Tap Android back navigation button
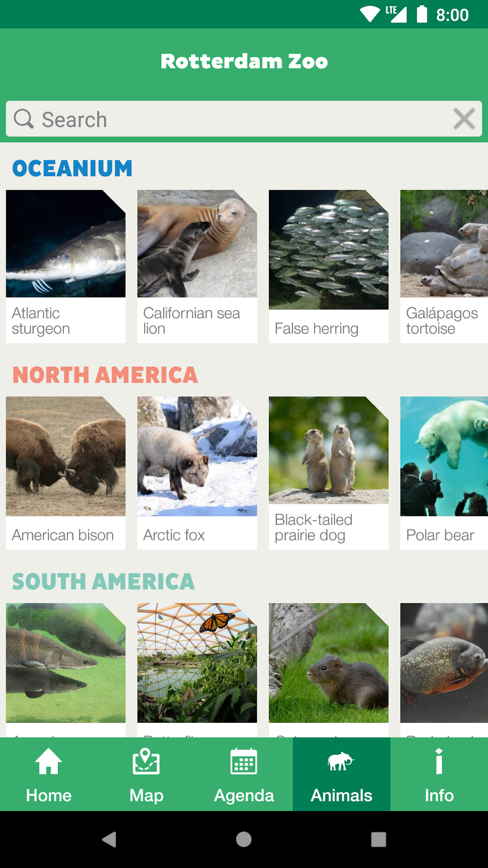The height and width of the screenshot is (868, 488). (x=110, y=839)
